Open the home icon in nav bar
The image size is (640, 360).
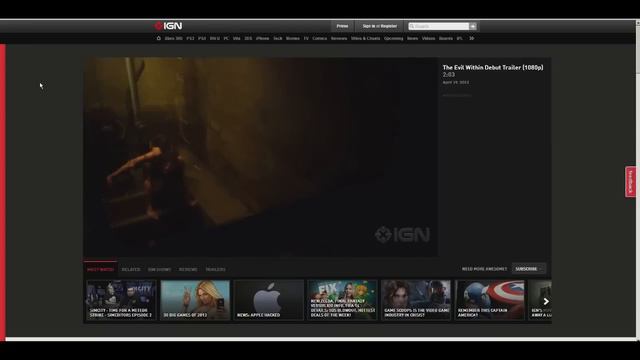[x=158, y=38]
